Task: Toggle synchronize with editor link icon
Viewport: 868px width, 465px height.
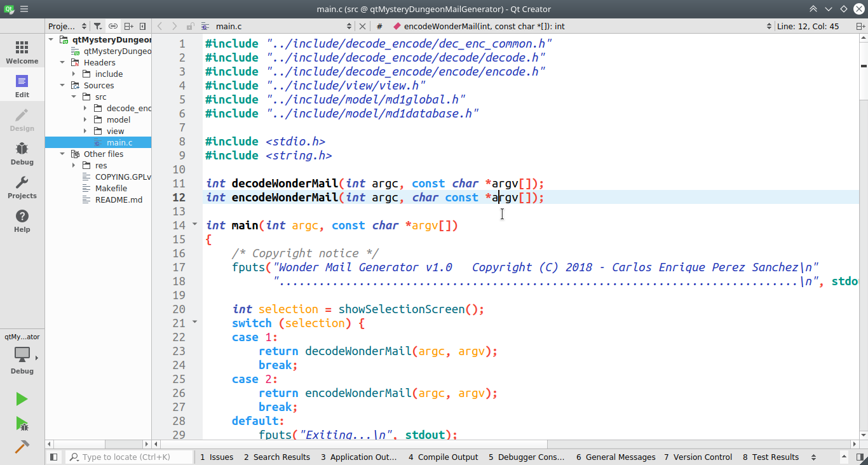Action: [113, 26]
